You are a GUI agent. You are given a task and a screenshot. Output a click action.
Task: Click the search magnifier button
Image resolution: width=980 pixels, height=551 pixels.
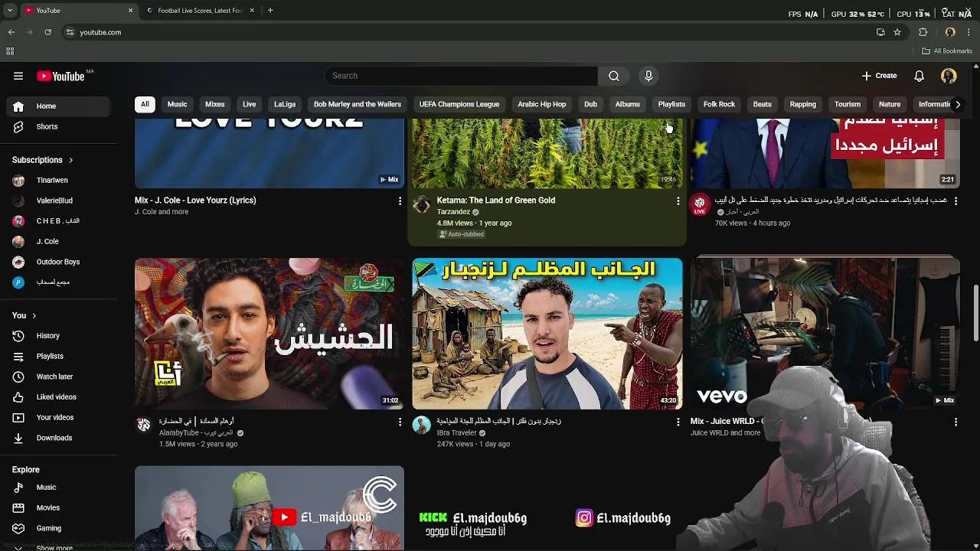click(x=614, y=76)
